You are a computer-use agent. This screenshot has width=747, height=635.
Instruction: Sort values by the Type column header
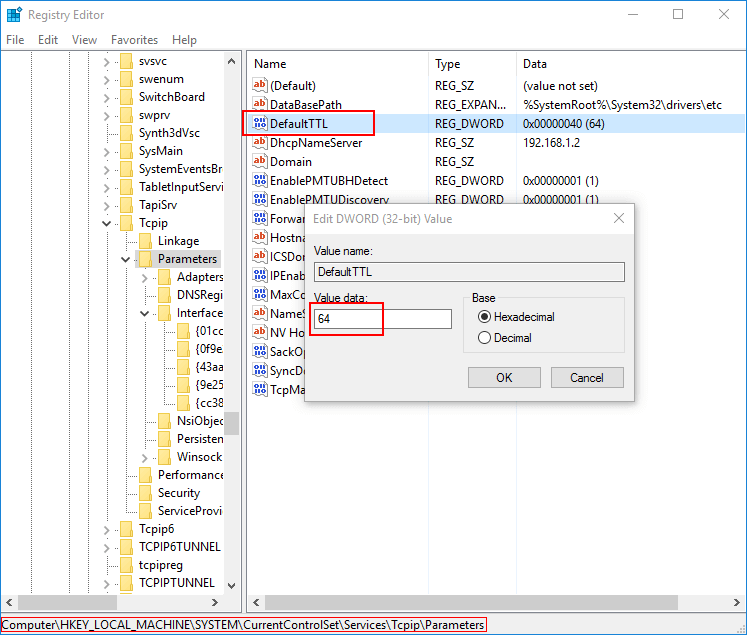click(472, 64)
